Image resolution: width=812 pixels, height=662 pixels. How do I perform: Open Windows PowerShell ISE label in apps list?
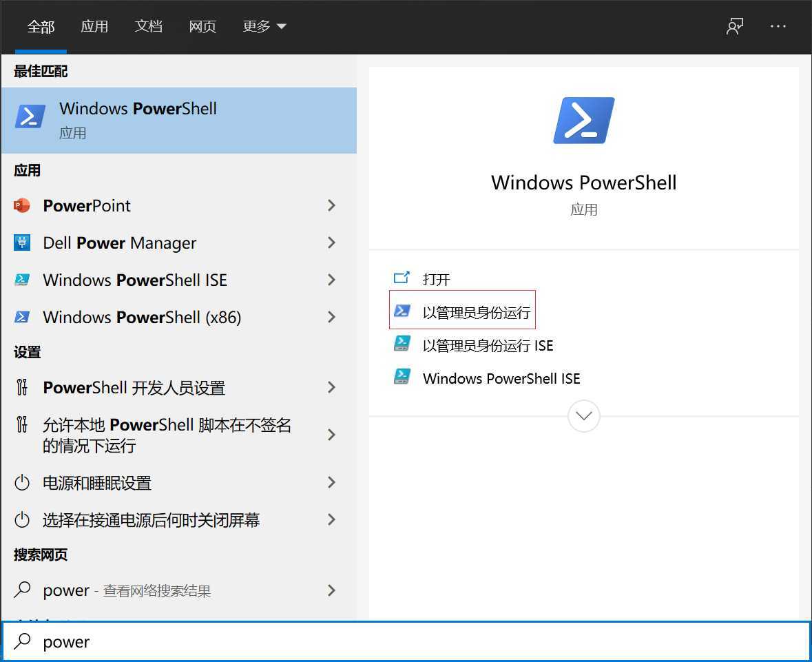coord(135,280)
